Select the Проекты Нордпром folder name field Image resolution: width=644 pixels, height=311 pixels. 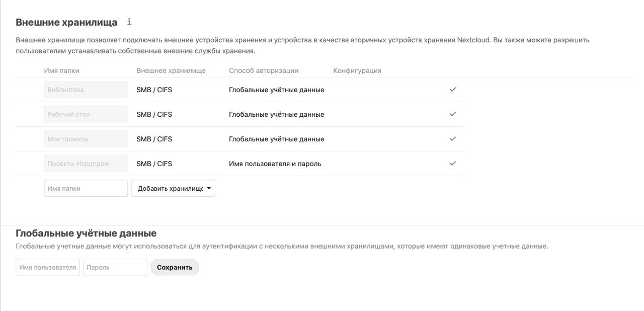pos(86,164)
